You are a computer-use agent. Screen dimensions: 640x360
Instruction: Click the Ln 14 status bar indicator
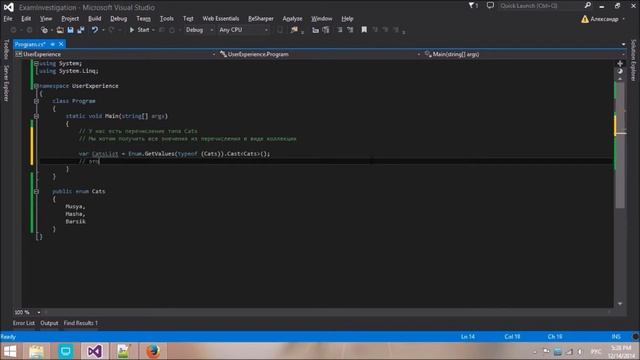tap(468, 337)
